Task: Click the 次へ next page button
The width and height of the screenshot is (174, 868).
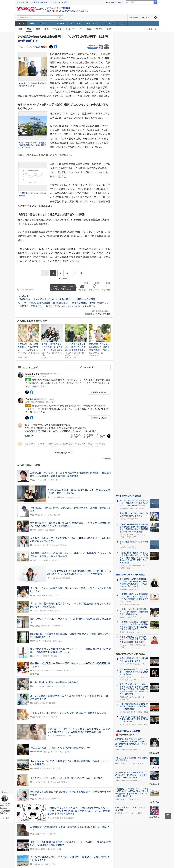Action: tap(83, 273)
